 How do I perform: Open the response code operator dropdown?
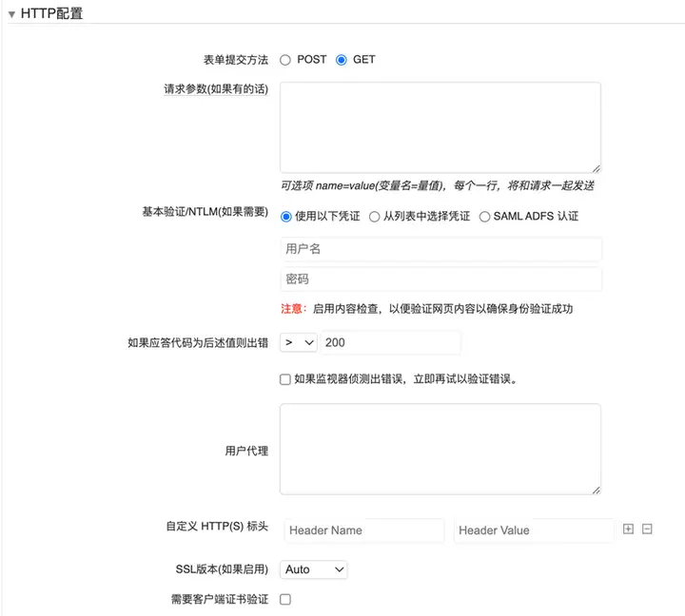pos(299,343)
